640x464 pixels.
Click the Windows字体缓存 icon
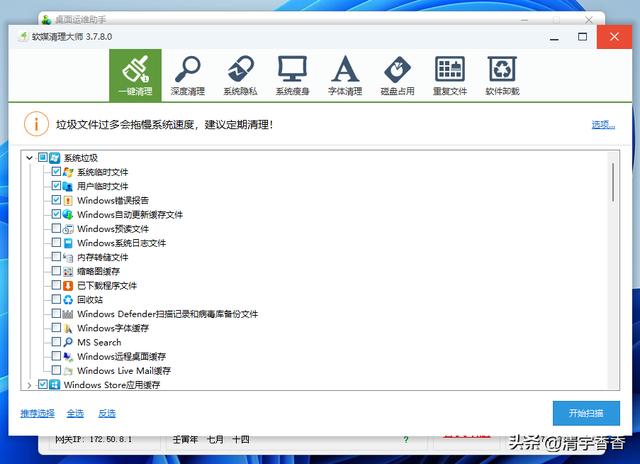[68, 328]
